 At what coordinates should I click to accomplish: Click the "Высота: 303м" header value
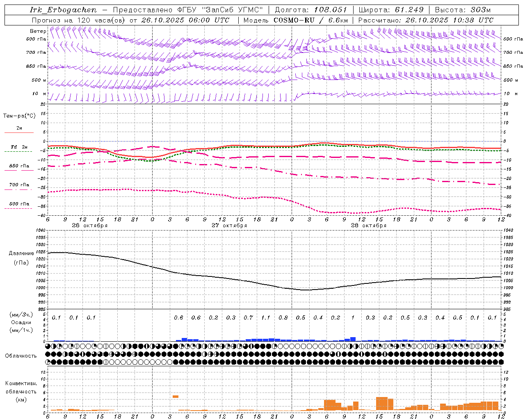point(463,10)
